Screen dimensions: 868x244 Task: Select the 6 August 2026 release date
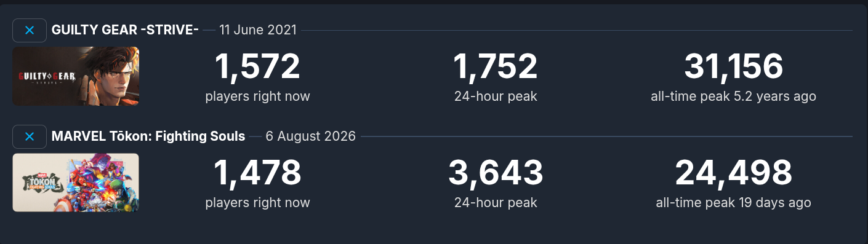point(310,136)
